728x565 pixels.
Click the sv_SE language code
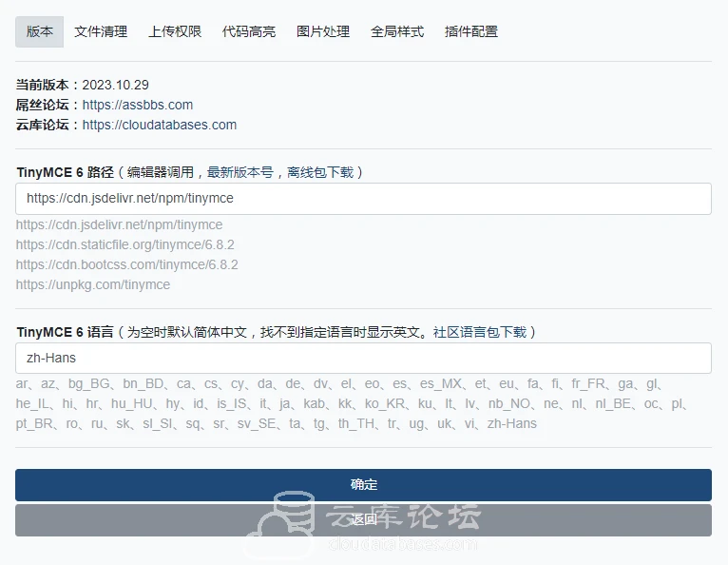pyautogui.click(x=257, y=424)
